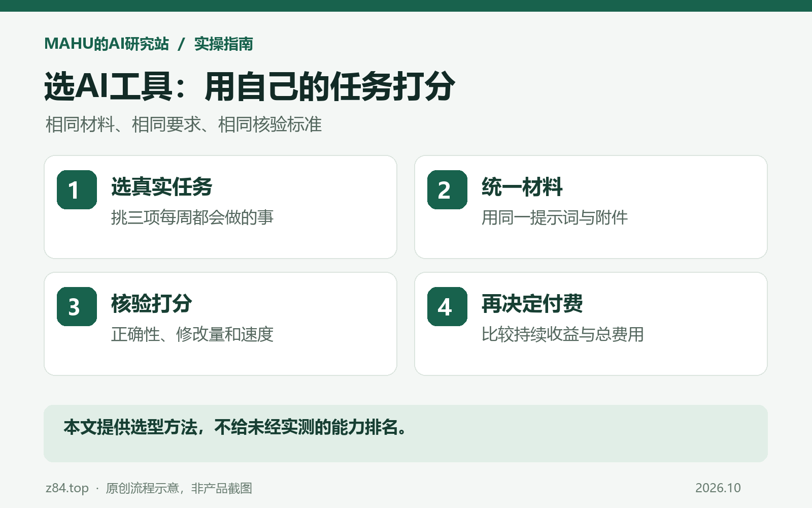Click the date 2026.10 in the footer
Image resolution: width=812 pixels, height=508 pixels.
tap(718, 488)
